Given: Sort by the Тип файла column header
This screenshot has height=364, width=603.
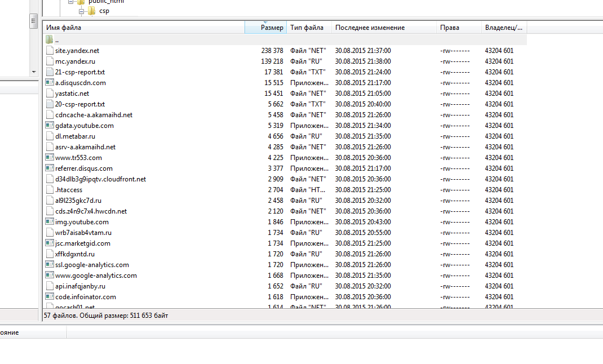Looking at the screenshot, I should point(309,28).
